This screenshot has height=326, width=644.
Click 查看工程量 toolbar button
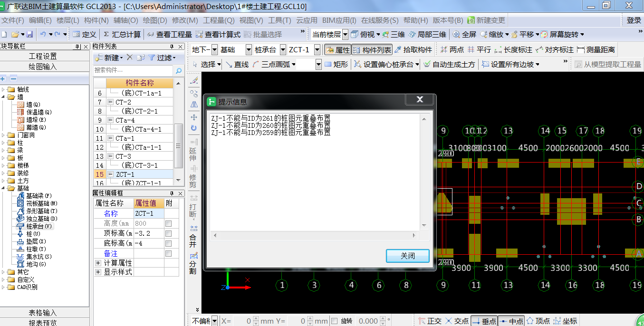pos(170,35)
